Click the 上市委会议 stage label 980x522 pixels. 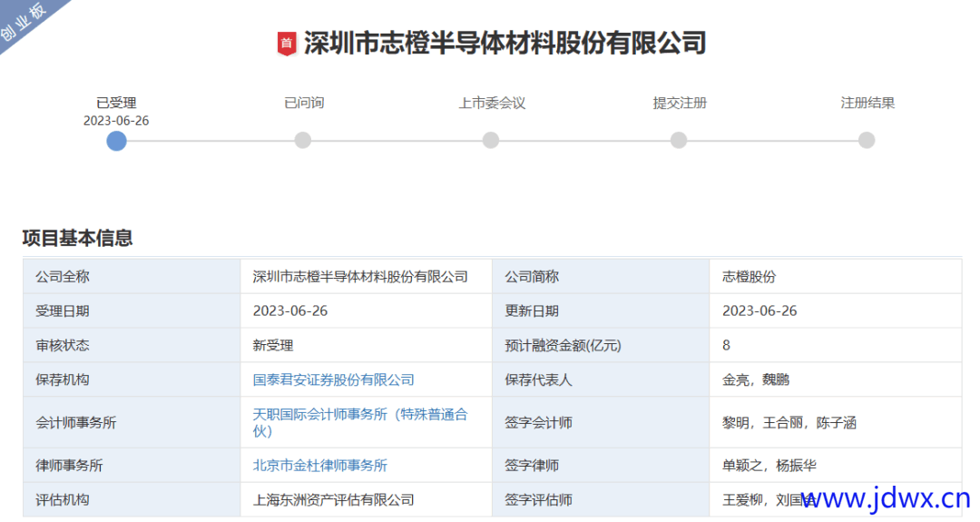click(x=492, y=103)
